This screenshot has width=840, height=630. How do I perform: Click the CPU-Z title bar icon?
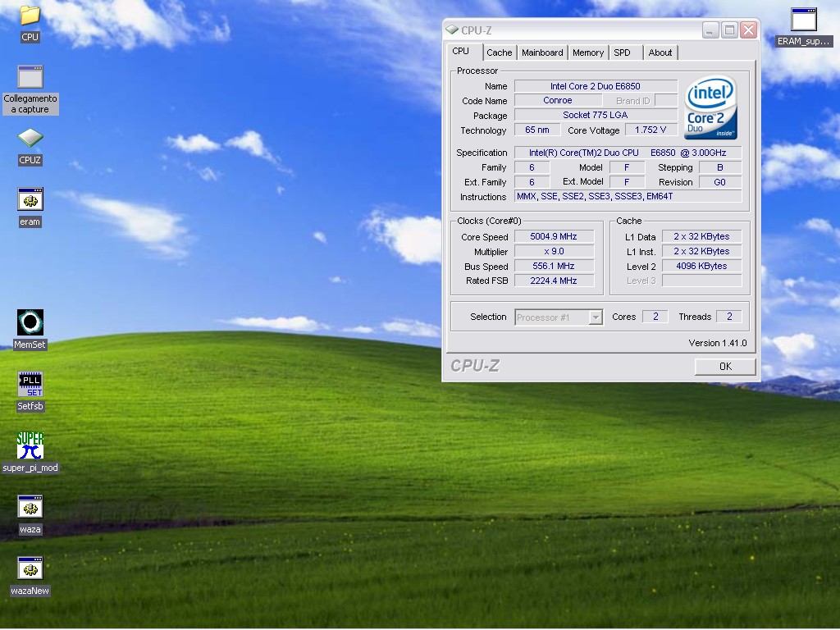coord(452,30)
